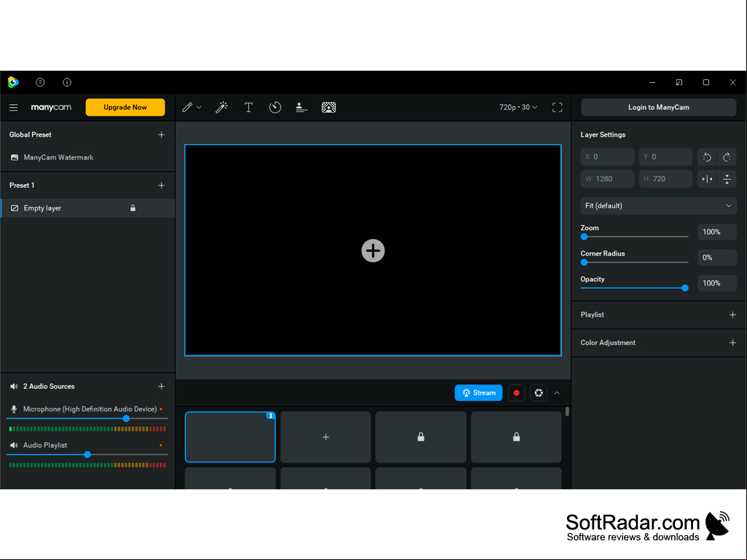Open the Fit (default) dropdown

(658, 205)
